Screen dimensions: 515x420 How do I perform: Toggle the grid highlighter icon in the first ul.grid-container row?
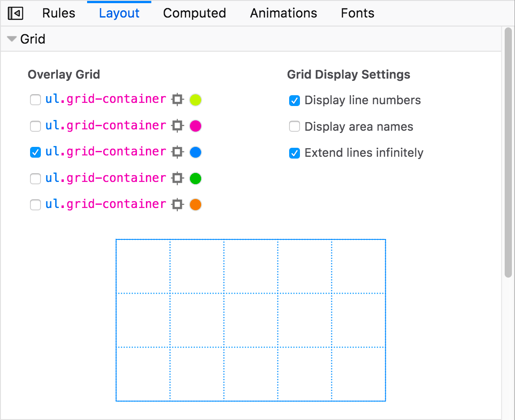click(x=177, y=99)
